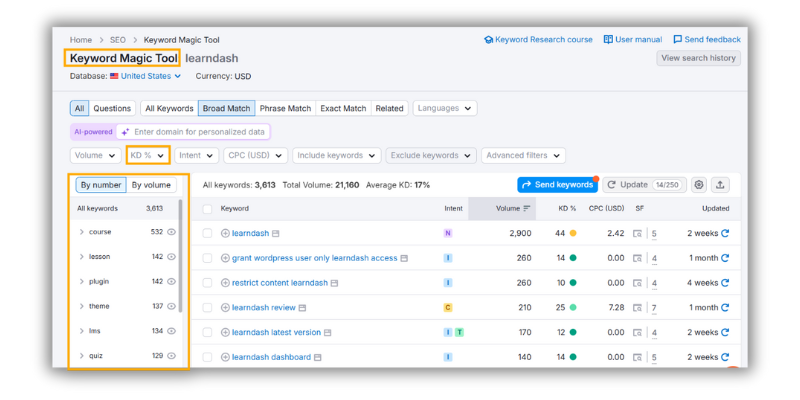Select the All Keywords tab
Screen dimensions: 800x400
[169, 108]
